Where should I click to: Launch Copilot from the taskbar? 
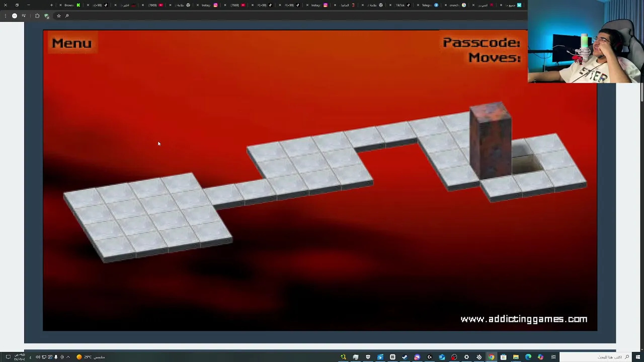(540, 357)
